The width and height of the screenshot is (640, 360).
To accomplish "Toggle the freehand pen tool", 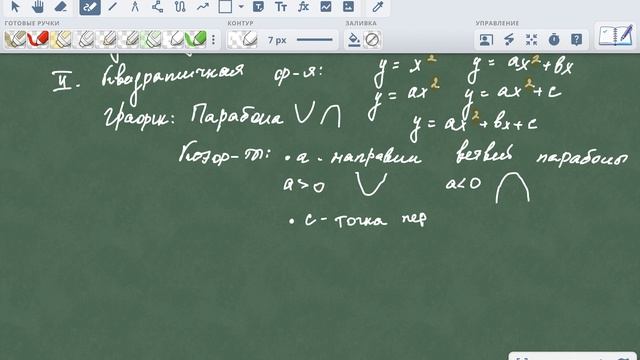I will point(90,7).
